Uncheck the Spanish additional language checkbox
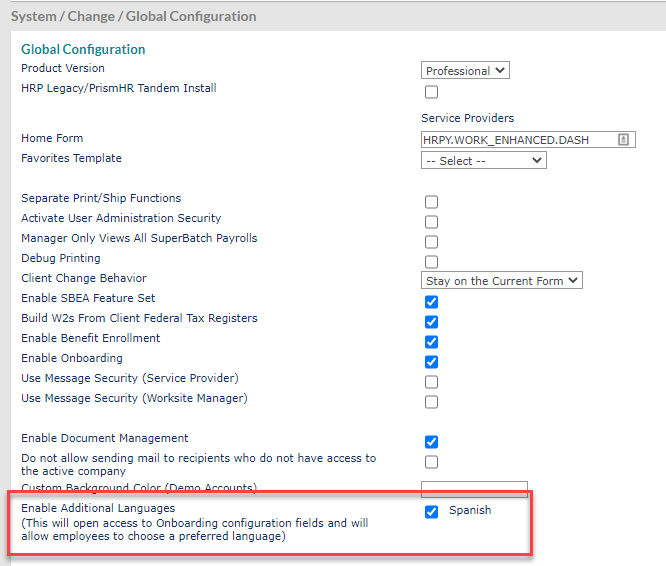 click(431, 512)
